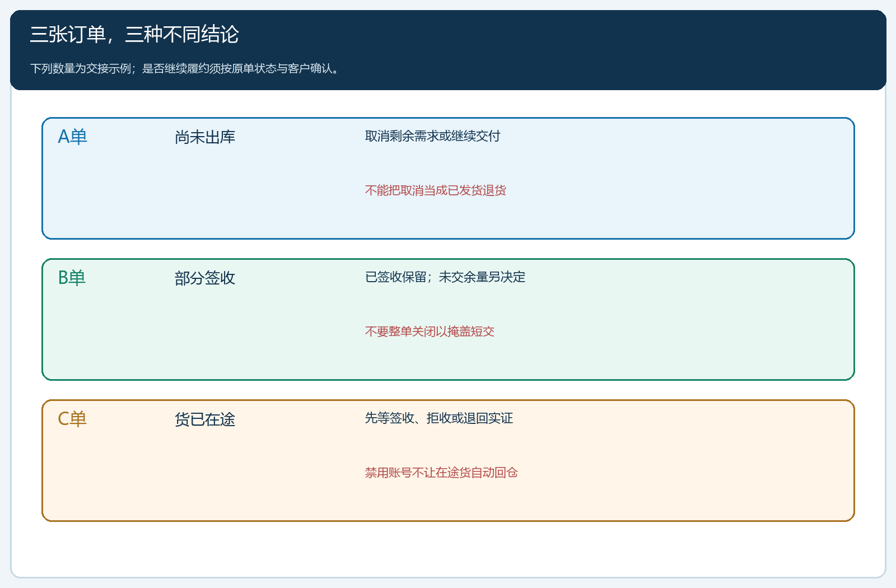Click the title 三张订单，三种不同结论
The image size is (896, 588).
tap(134, 35)
